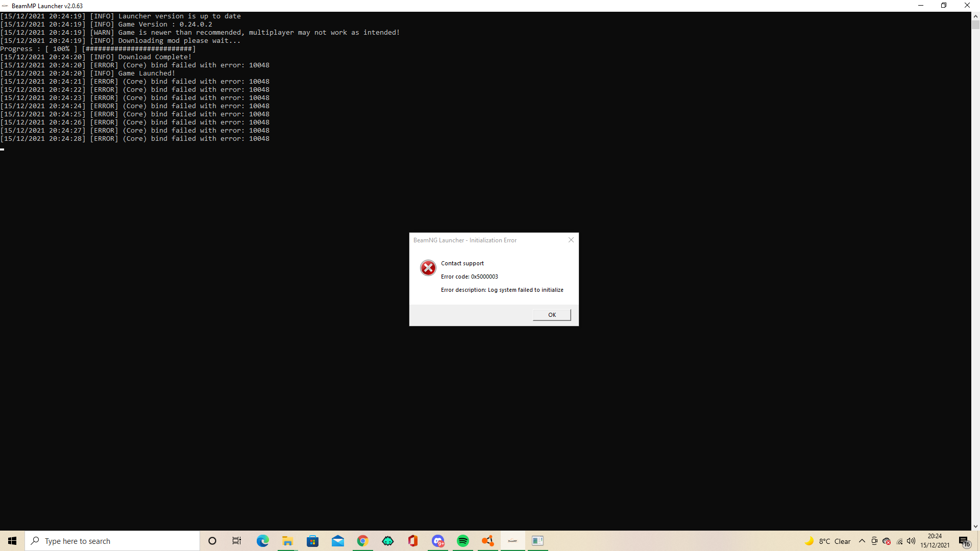Show hidden system tray icons
The width and height of the screenshot is (980, 551).
[x=862, y=541]
